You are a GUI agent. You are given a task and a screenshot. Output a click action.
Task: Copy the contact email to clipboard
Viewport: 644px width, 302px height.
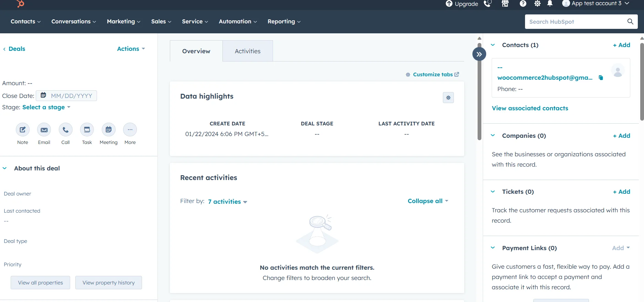[x=601, y=78]
